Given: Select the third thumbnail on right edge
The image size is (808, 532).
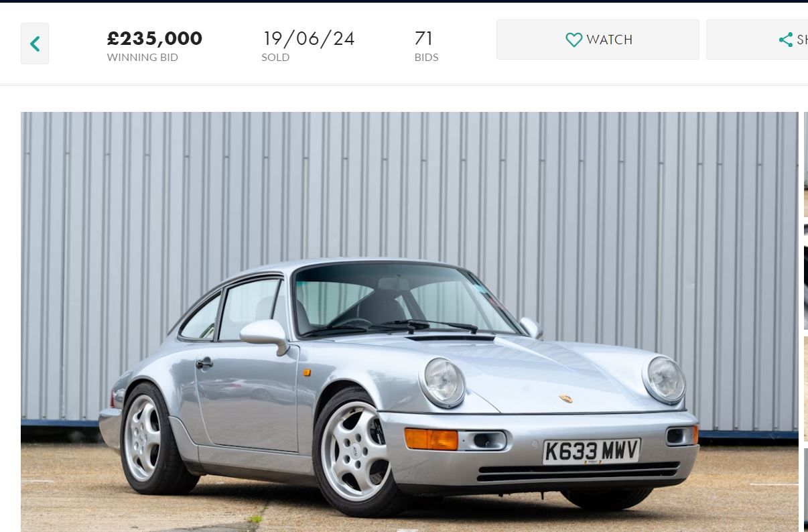Looking at the screenshot, I should pyautogui.click(x=806, y=389).
